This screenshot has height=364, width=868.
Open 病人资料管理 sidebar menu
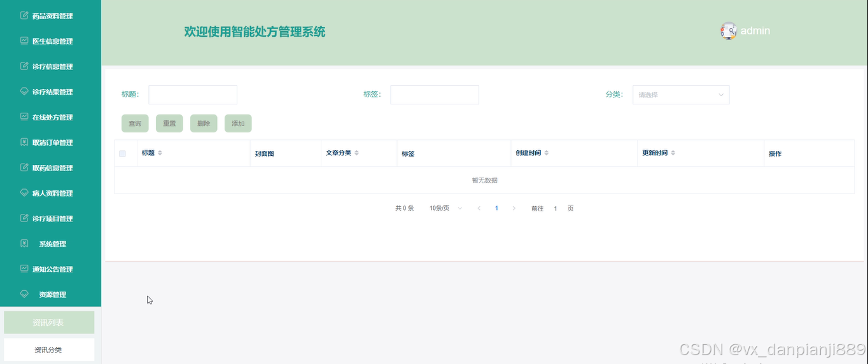[50, 193]
